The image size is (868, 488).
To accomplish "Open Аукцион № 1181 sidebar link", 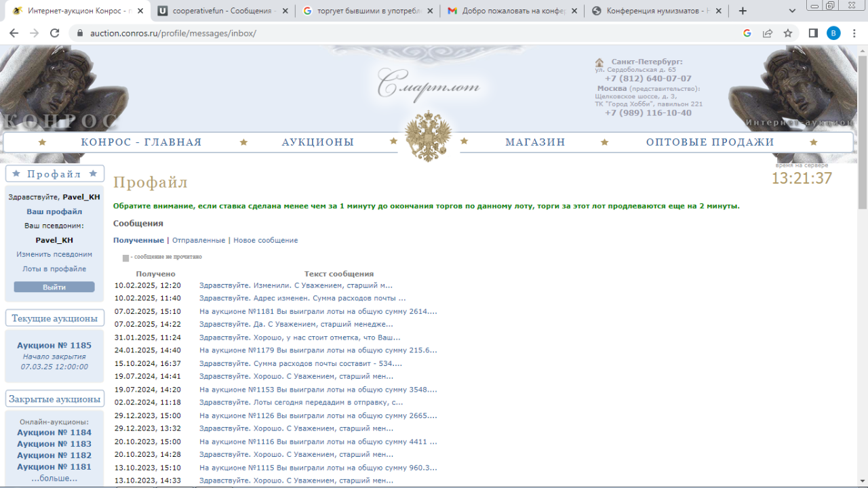I will pos(54,467).
